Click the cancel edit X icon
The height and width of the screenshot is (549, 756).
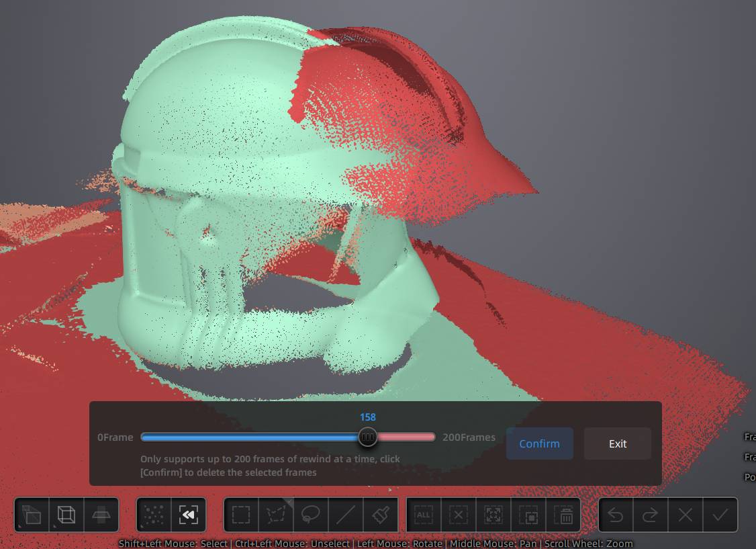coord(685,515)
